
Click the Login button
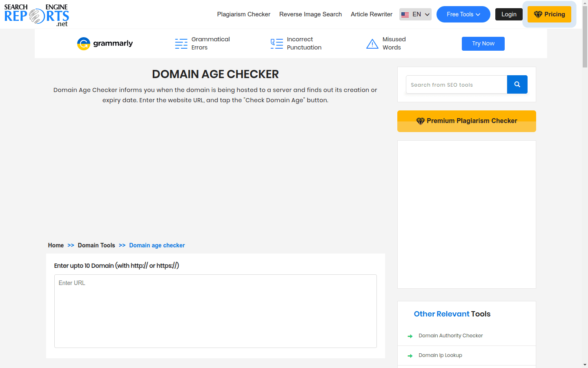point(509,14)
